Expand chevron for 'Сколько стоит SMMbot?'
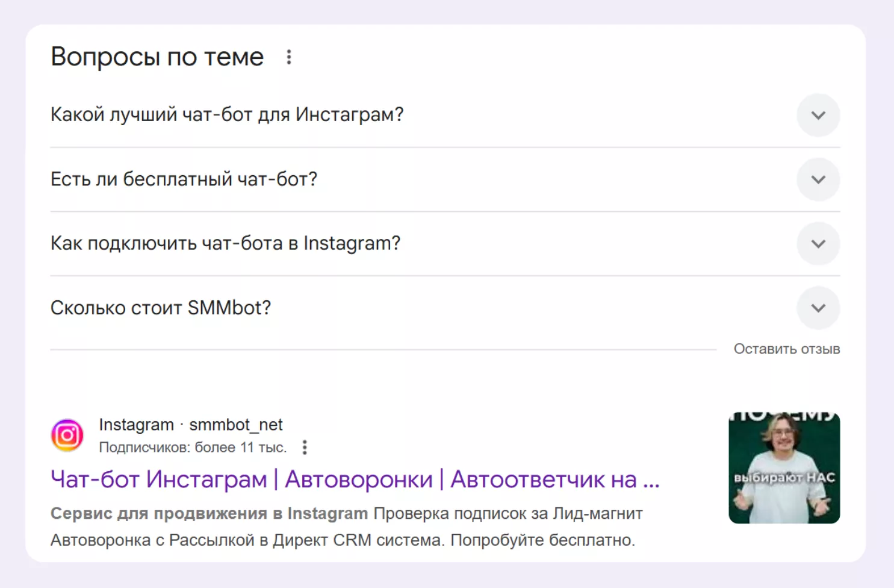The height and width of the screenshot is (588, 894). coord(818,308)
